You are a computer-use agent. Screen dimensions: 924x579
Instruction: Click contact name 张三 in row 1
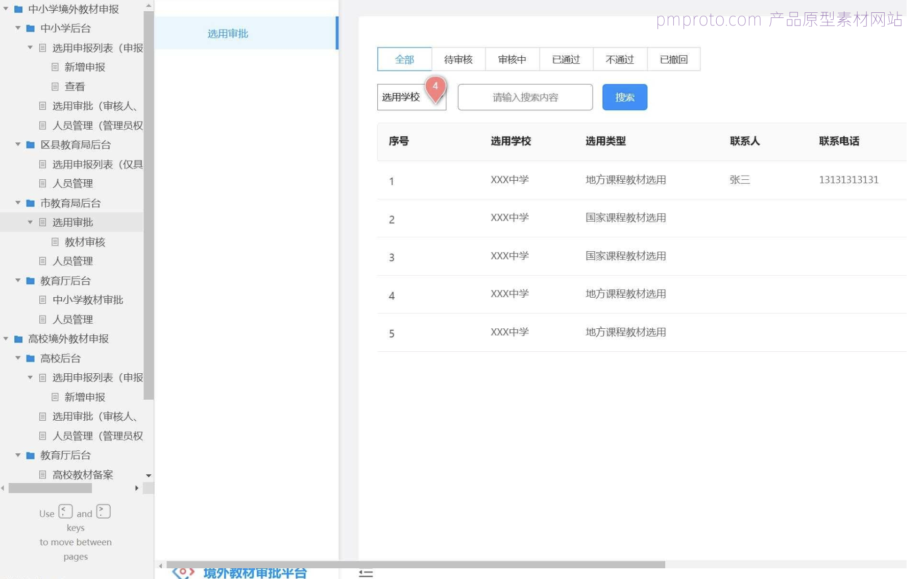point(740,180)
